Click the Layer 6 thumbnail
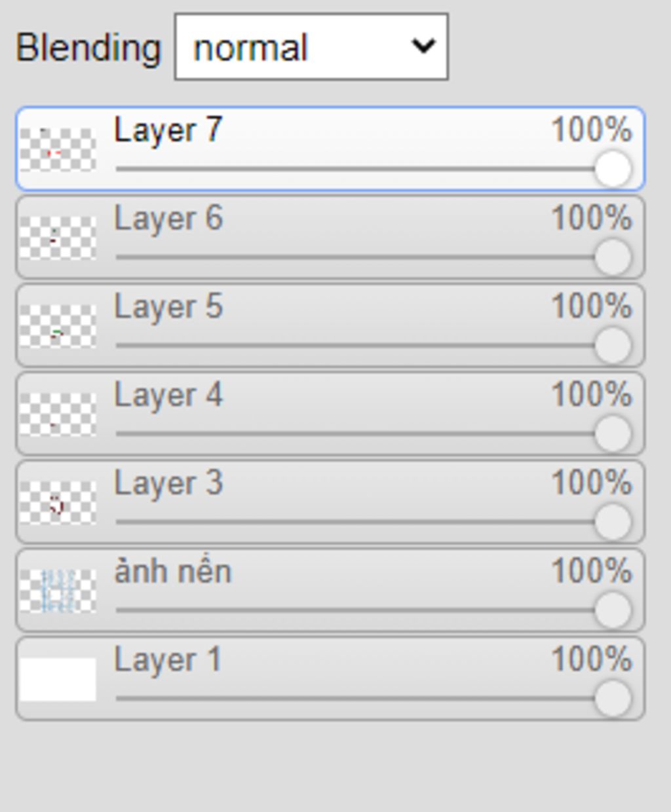671x812 pixels. [58, 238]
